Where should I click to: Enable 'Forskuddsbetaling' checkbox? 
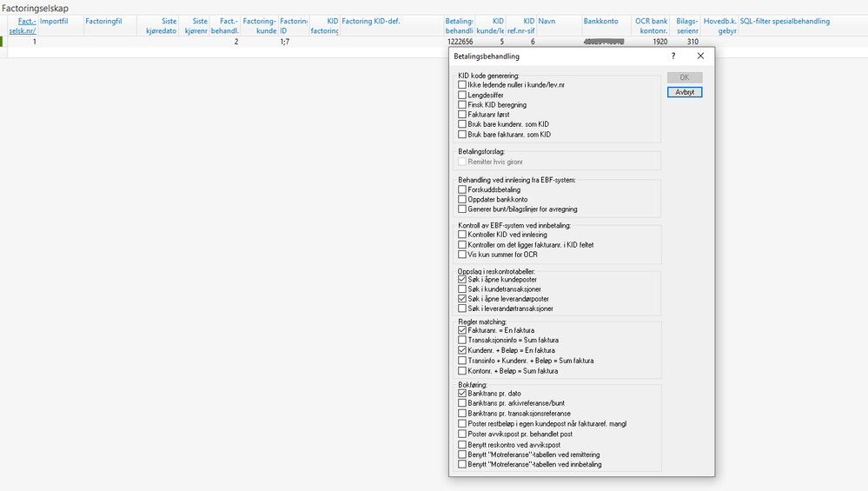point(462,189)
